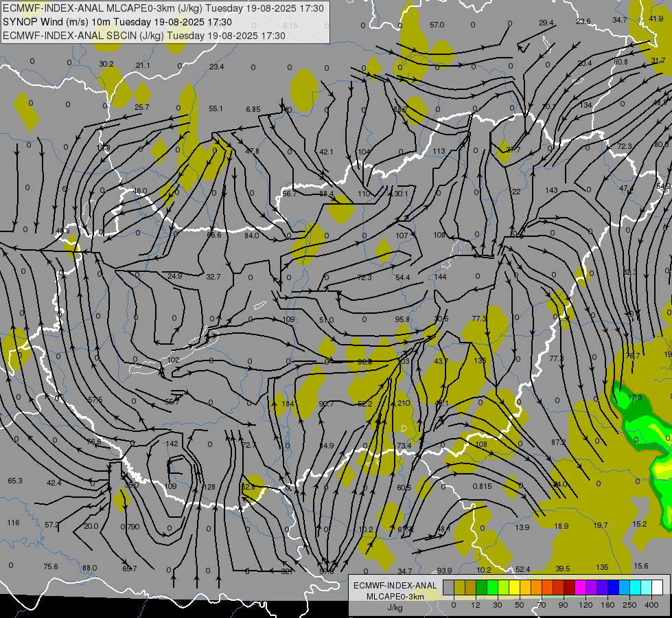Image resolution: width=672 pixels, height=618 pixels.
Task: Click the SBCIN header line
Action: 144,36
